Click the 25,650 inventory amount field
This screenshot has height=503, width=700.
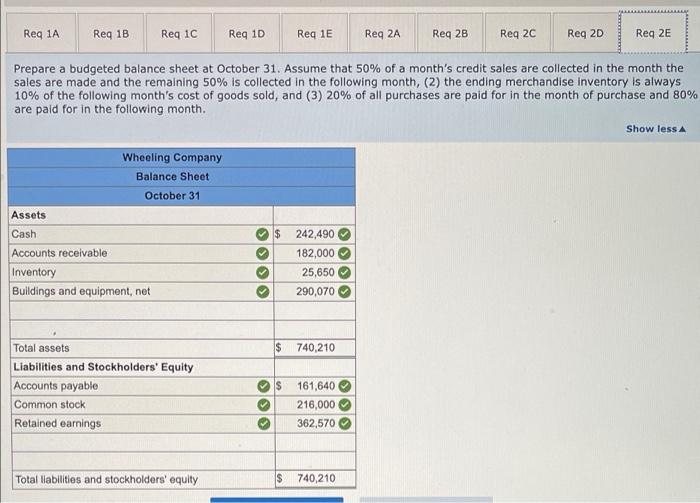coord(315,272)
